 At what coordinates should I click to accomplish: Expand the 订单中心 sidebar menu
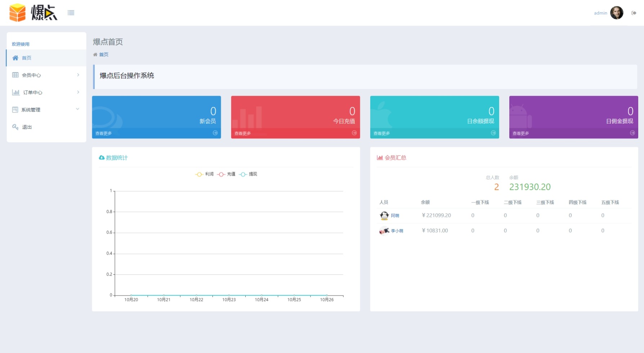click(46, 92)
